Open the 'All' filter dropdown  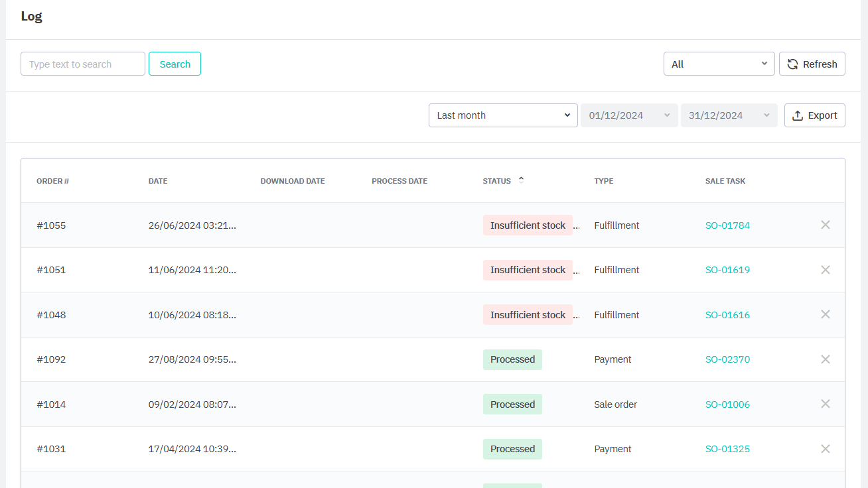coord(719,64)
